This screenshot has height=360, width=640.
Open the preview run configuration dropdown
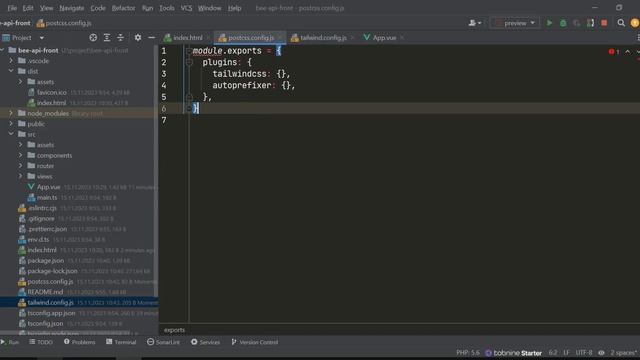pyautogui.click(x=515, y=23)
